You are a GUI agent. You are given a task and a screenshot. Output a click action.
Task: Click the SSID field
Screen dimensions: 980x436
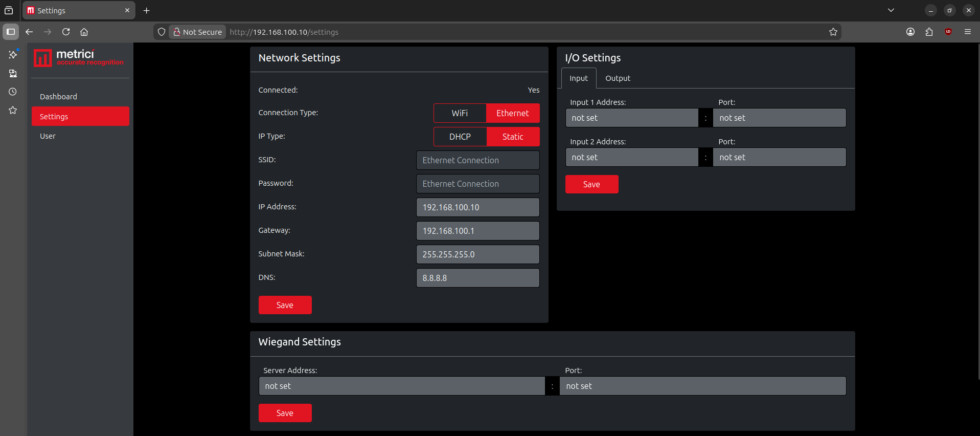pos(477,160)
